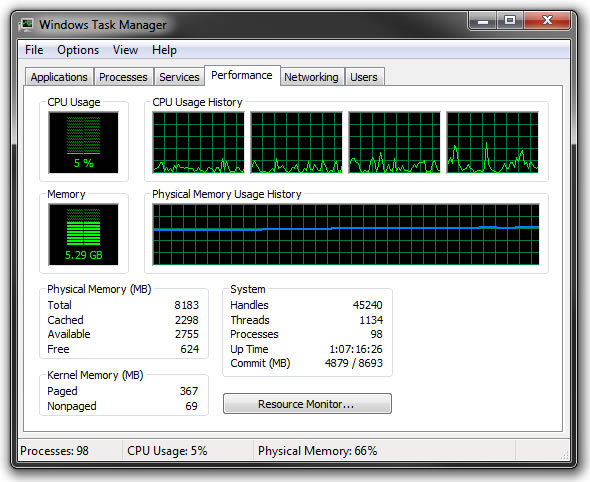Open the Help menu

(164, 50)
